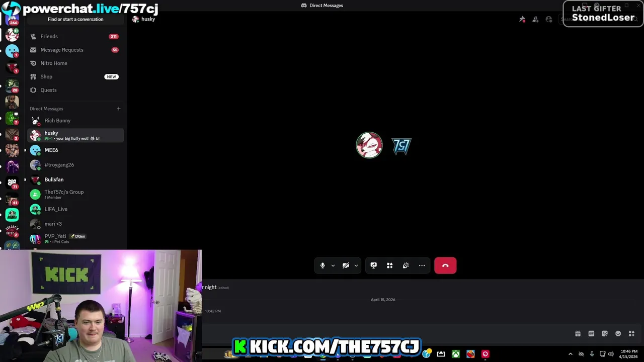Hang up the call
This screenshot has width=644, height=362.
[445, 265]
